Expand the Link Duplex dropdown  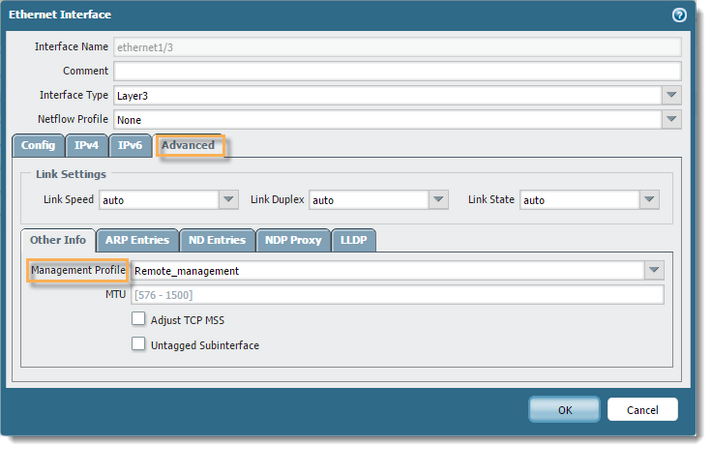tap(438, 200)
